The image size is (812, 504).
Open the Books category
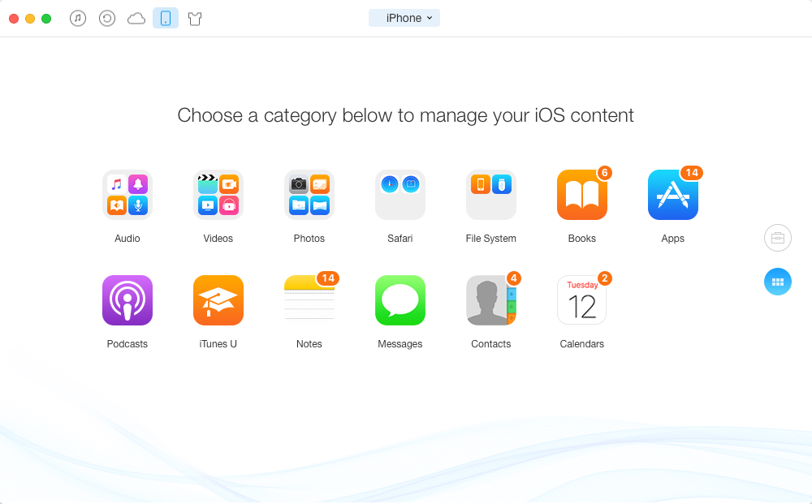(x=582, y=195)
